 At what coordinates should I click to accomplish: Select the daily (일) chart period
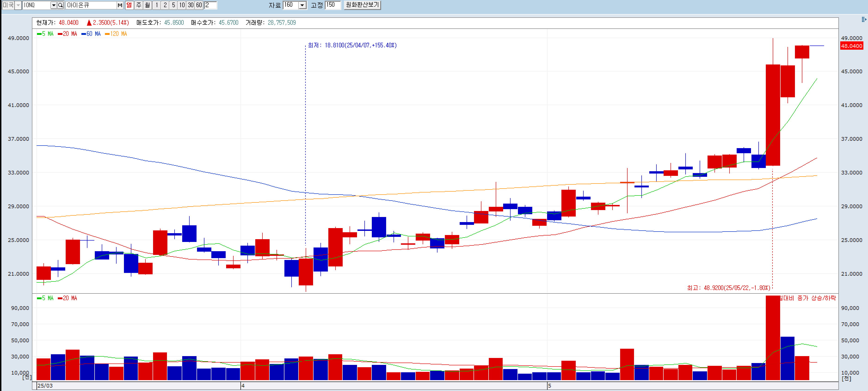pos(129,5)
